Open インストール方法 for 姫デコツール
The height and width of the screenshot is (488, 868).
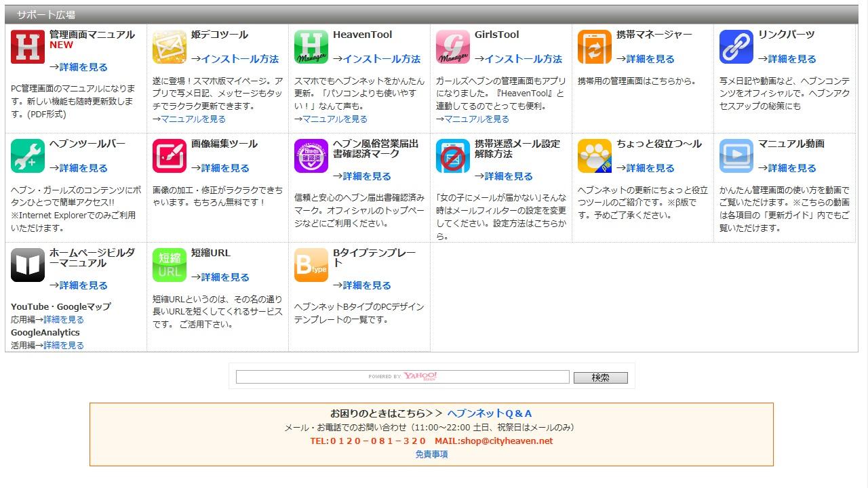point(240,59)
